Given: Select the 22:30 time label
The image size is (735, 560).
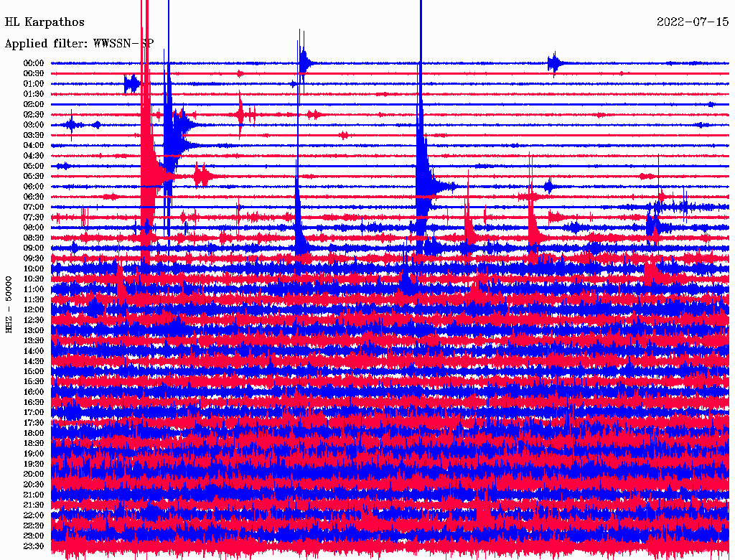Looking at the screenshot, I should pos(34,526).
